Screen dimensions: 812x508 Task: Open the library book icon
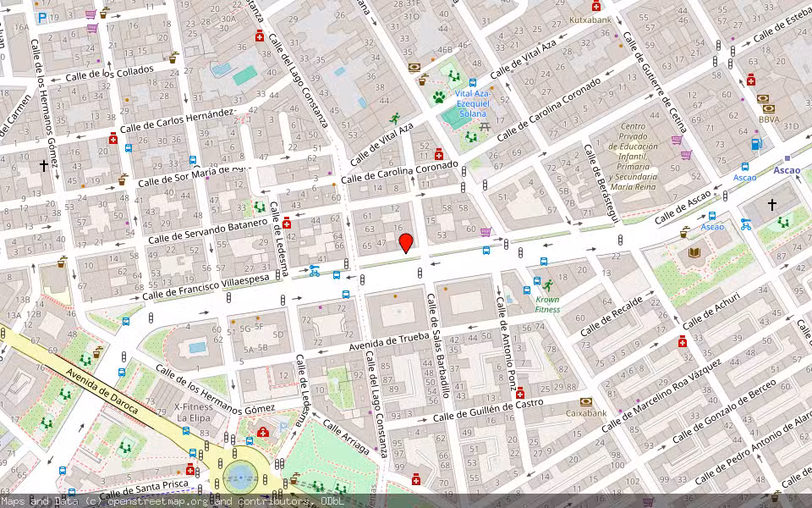(x=694, y=252)
